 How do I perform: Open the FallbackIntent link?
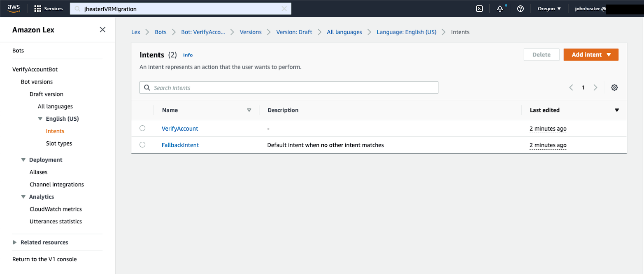(180, 145)
